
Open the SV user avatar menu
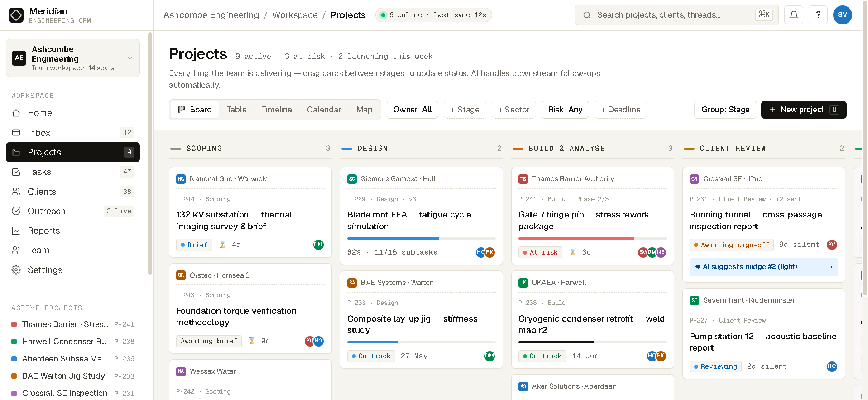tap(843, 15)
